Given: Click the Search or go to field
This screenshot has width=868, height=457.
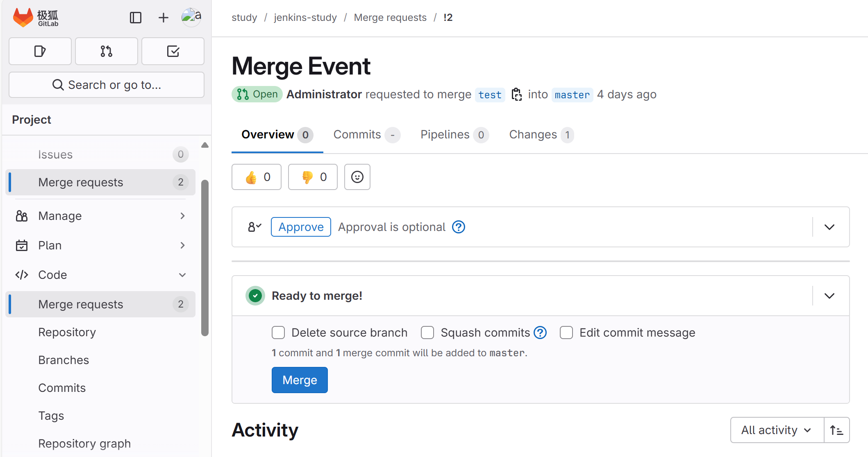Looking at the screenshot, I should point(107,85).
